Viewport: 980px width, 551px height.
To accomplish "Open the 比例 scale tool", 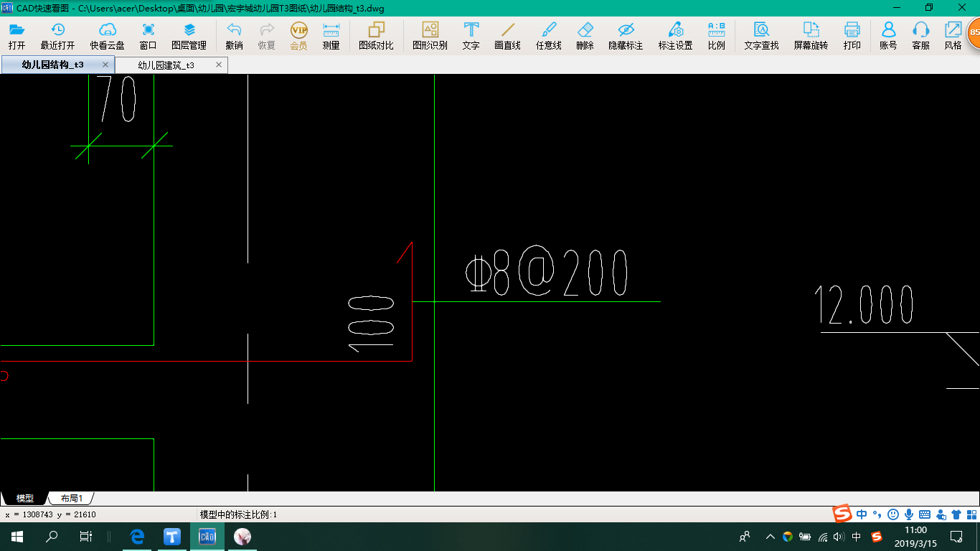I will [x=717, y=36].
